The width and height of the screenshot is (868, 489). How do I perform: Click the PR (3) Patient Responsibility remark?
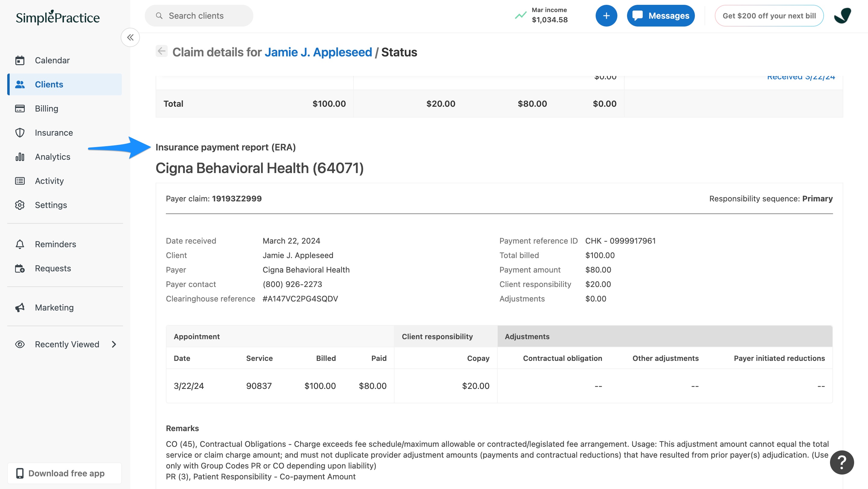click(261, 477)
